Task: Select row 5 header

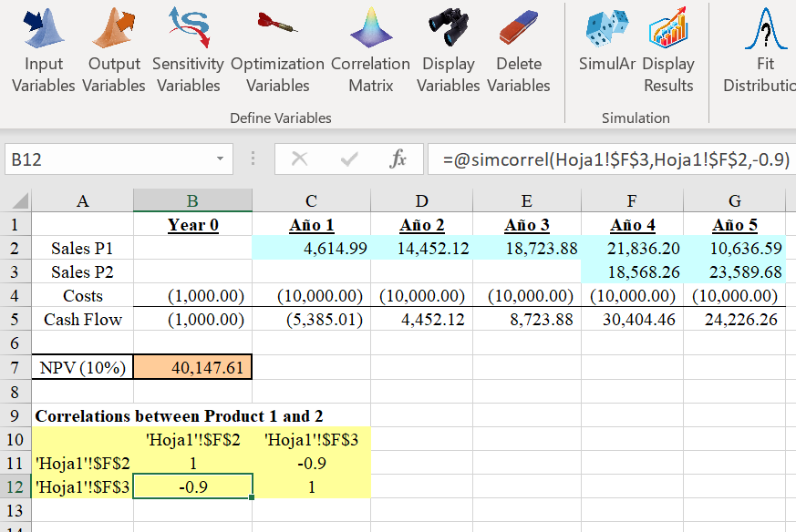Action: point(15,320)
